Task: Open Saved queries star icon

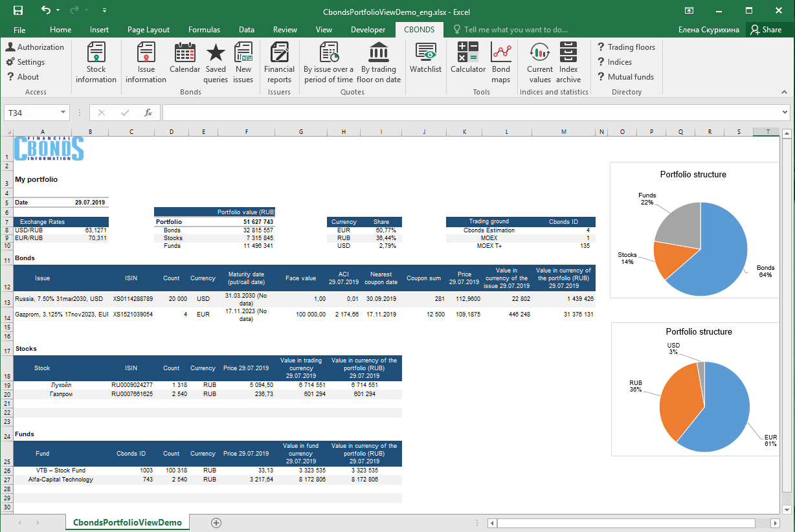Action: point(216,63)
